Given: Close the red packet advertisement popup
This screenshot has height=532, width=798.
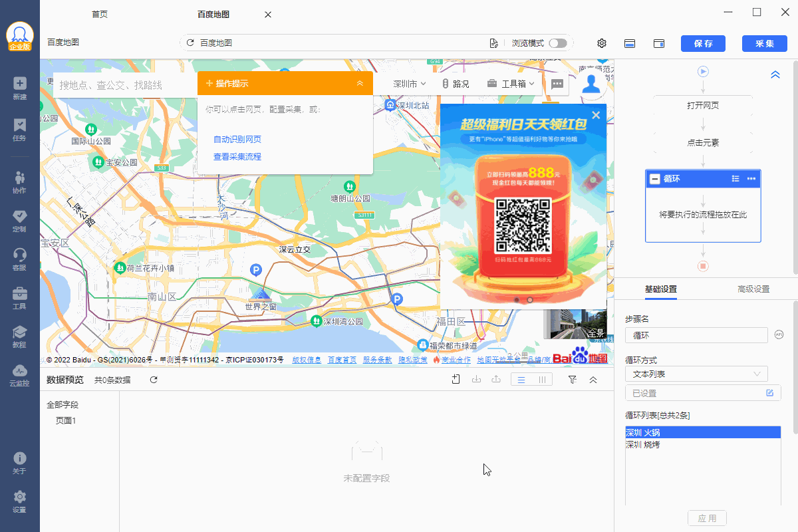Looking at the screenshot, I should 596,115.
